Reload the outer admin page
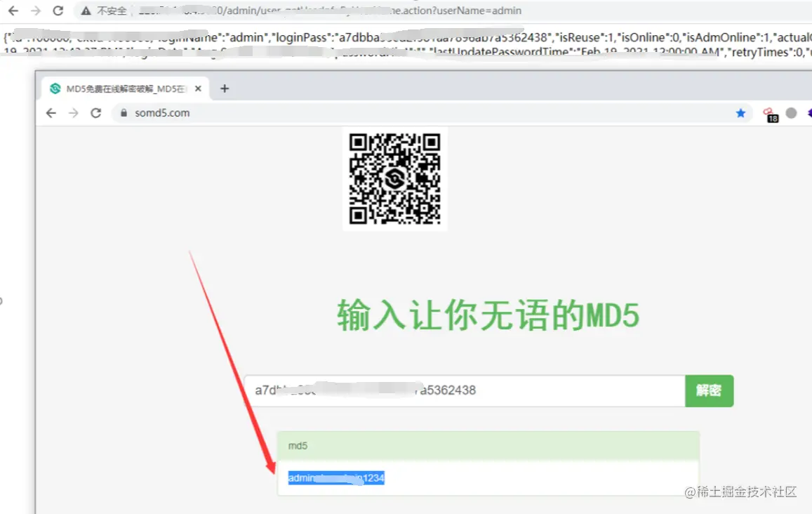Image resolution: width=812 pixels, height=514 pixels. click(x=58, y=11)
